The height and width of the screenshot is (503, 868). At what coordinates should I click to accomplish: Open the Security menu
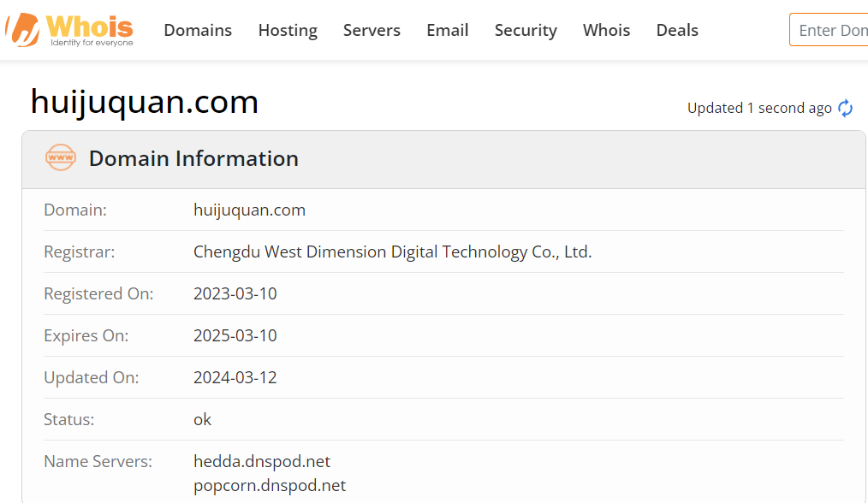526,30
